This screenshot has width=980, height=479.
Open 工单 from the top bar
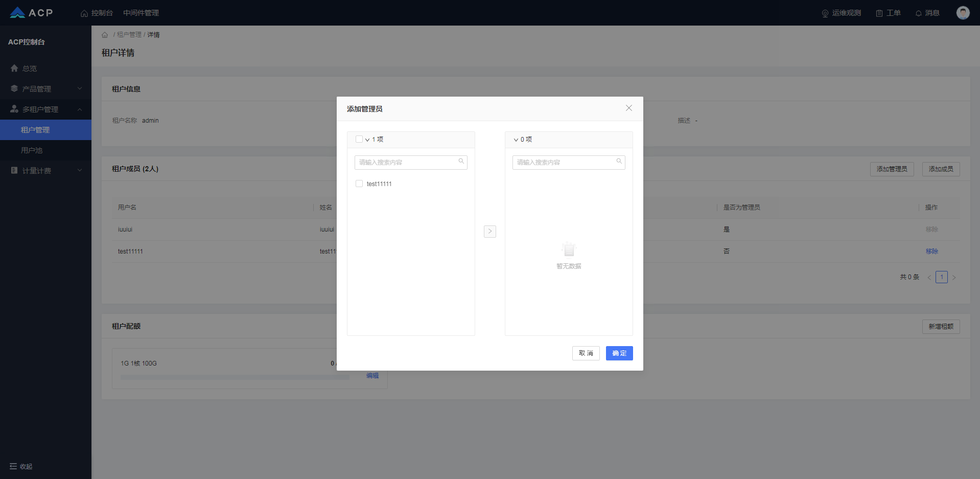pos(888,13)
